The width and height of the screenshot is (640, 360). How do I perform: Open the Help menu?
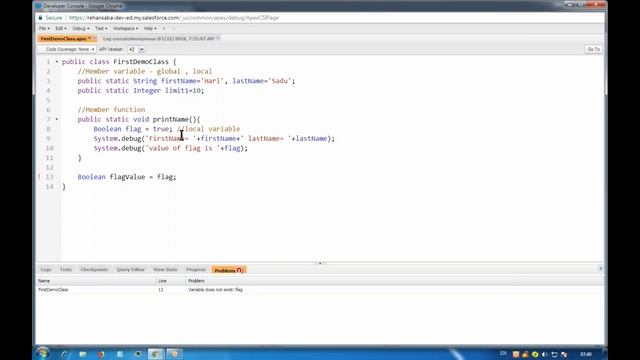tap(150, 29)
